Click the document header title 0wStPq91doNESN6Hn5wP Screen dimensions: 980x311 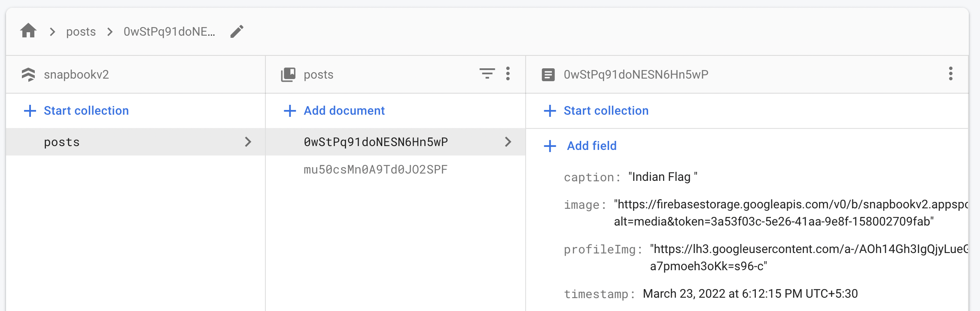[636, 74]
